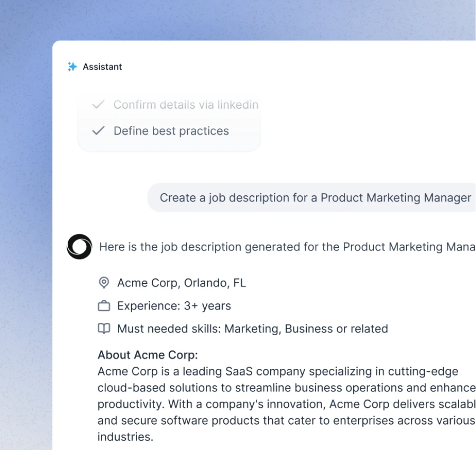Click the Experience: 3+ years line
The height and width of the screenshot is (450, 476).
(x=174, y=306)
